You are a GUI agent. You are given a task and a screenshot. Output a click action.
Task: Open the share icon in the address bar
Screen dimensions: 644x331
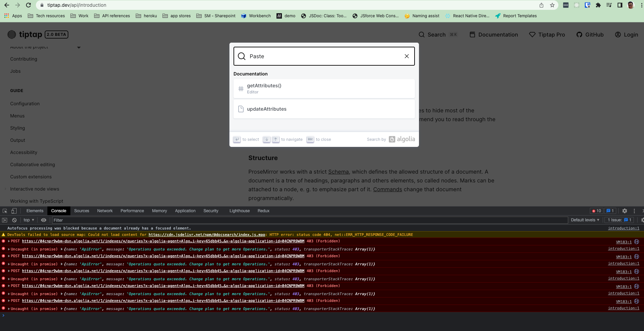click(541, 5)
